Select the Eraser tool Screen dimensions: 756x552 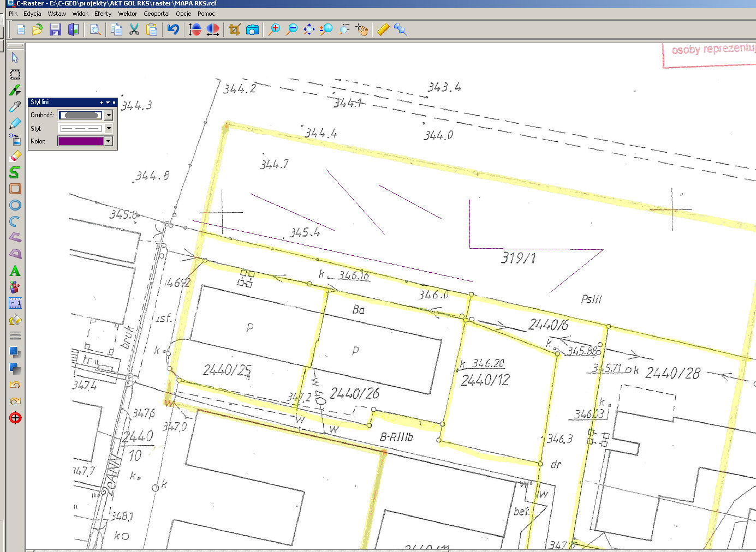[15, 156]
